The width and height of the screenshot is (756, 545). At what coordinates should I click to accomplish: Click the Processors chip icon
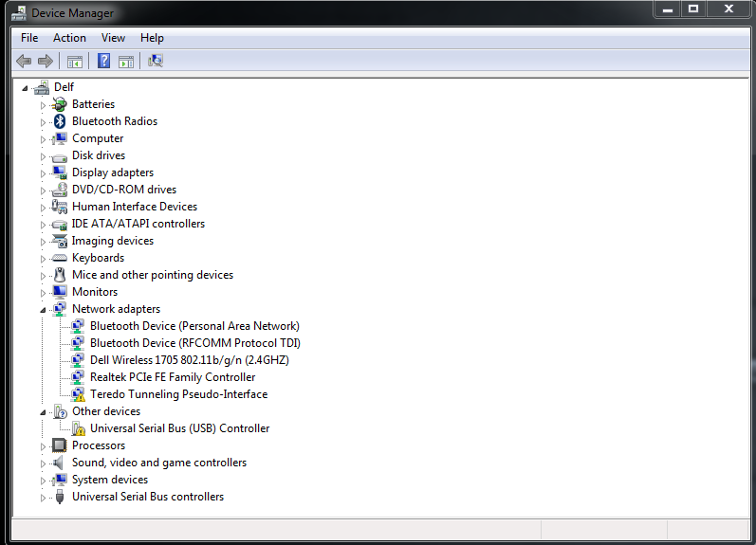60,445
